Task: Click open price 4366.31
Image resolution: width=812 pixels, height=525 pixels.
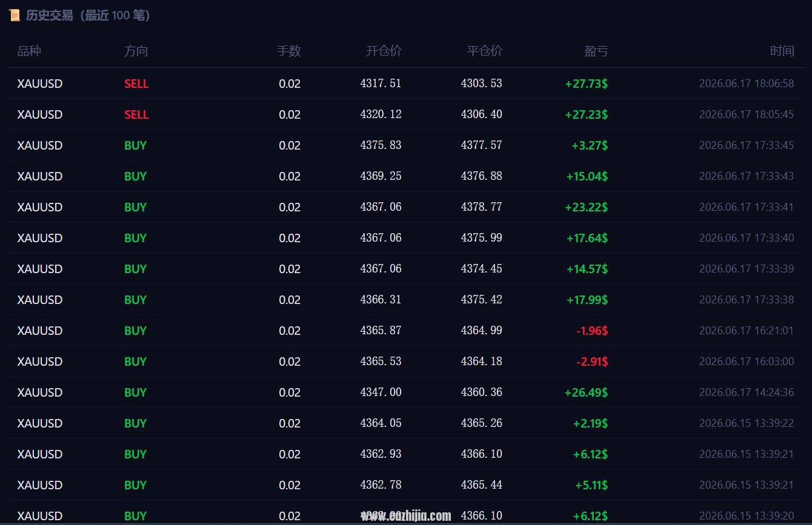Action: tap(381, 300)
